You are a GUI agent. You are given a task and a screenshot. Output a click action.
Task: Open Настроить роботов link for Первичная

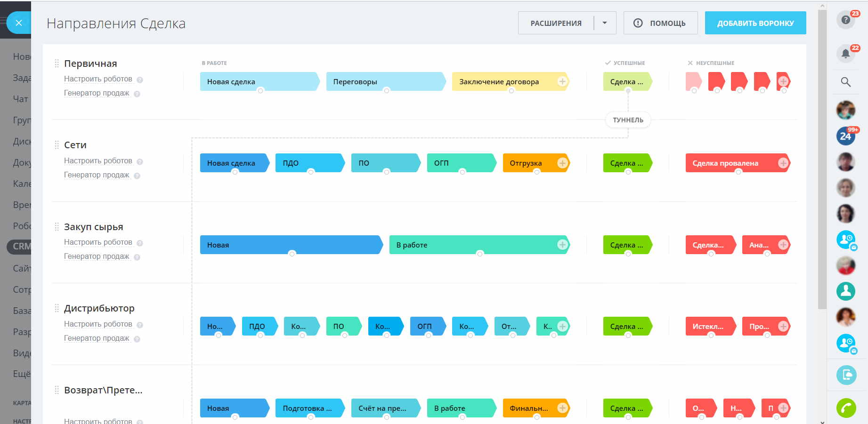pos(98,79)
